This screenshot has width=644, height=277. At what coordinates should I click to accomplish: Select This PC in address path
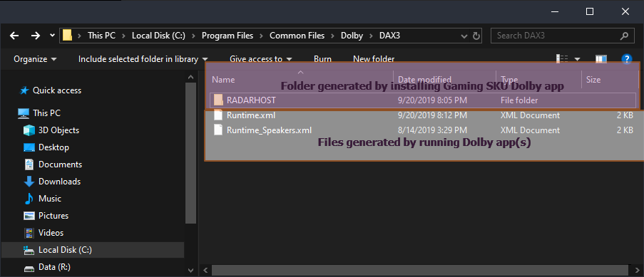(101, 36)
